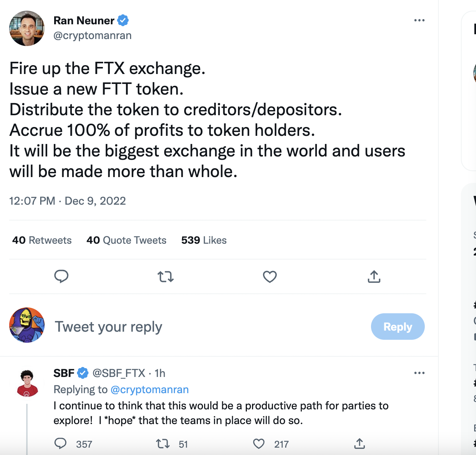Image resolution: width=476 pixels, height=455 pixels.
Task: Open the @cryptomanran mention link in SBF's reply
Action: [x=150, y=389]
